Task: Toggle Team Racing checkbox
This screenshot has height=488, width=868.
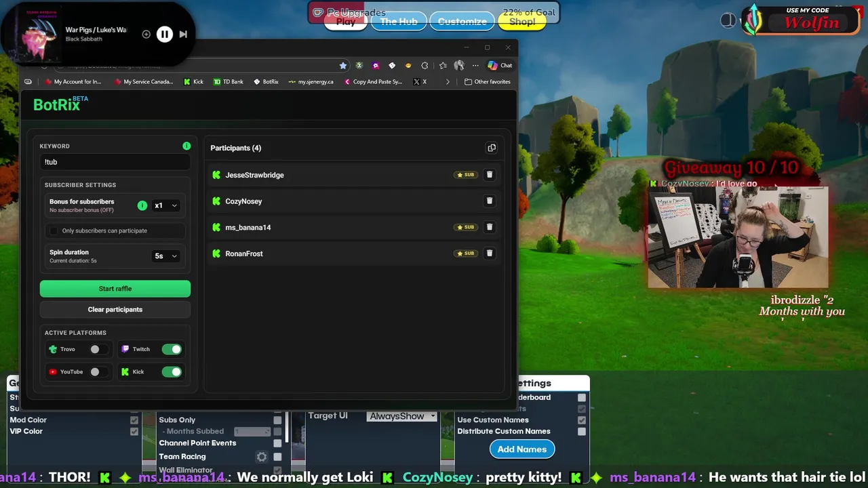Action: tap(277, 457)
